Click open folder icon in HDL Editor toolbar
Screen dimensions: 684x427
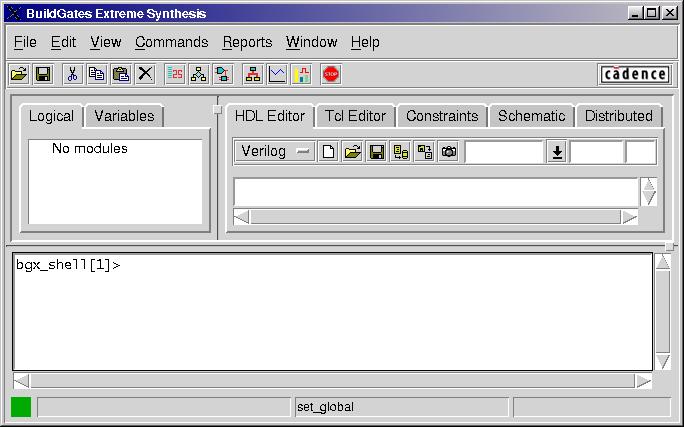[352, 152]
